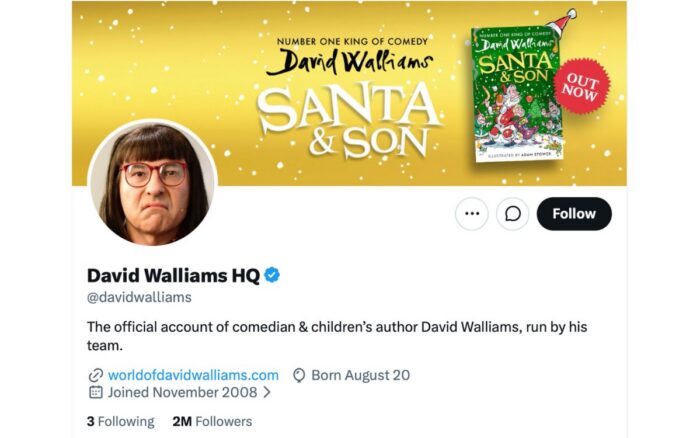Click the Santa hat on the book cover
700x438 pixels.
click(562, 21)
